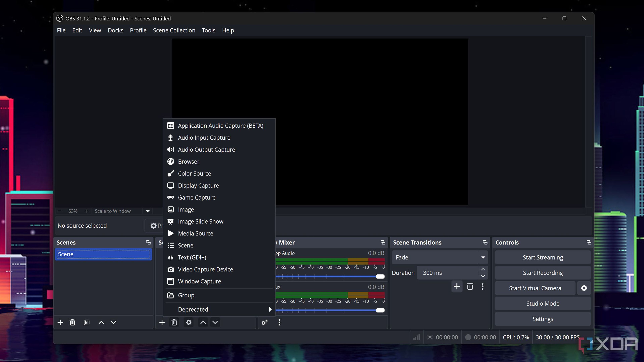Undock the Scene Transitions panel
The image size is (644, 362).
[485, 242]
